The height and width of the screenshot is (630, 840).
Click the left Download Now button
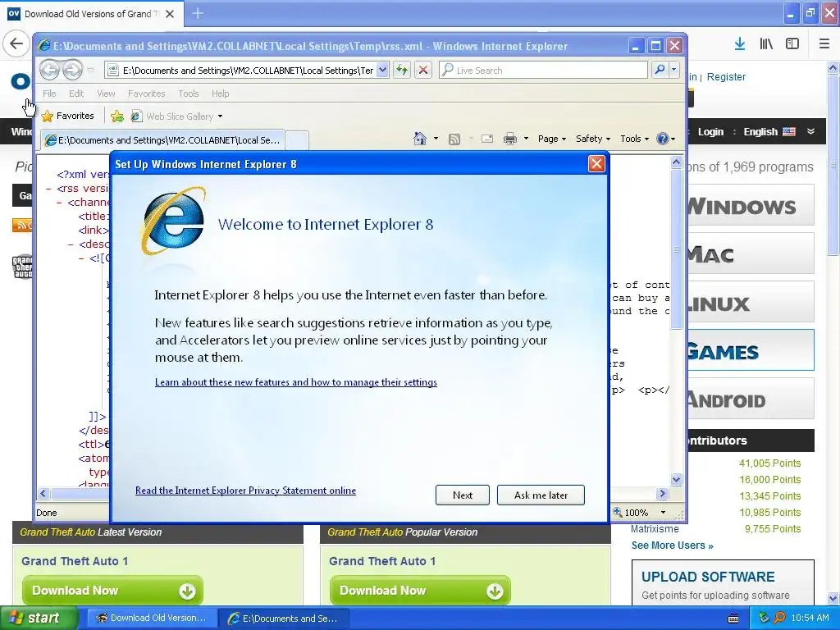[x=112, y=591]
